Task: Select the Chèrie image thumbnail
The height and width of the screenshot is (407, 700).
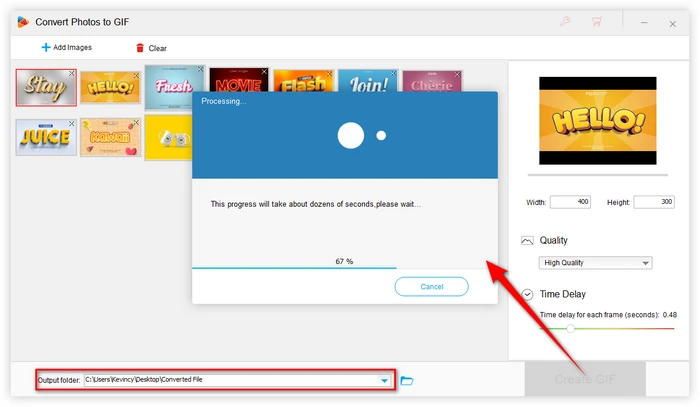Action: coord(432,81)
